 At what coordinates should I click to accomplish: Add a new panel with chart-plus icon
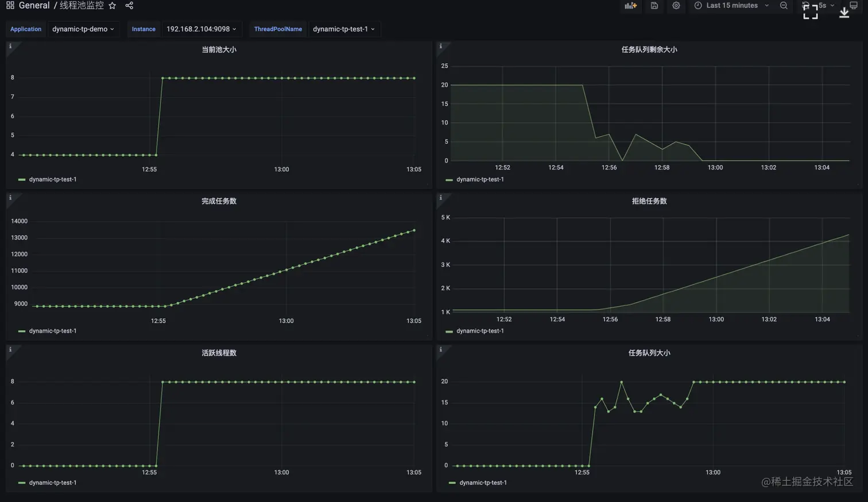tap(630, 5)
